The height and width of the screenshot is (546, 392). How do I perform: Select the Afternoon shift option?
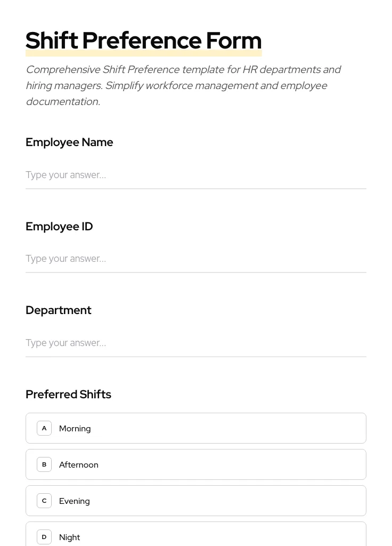196,464
